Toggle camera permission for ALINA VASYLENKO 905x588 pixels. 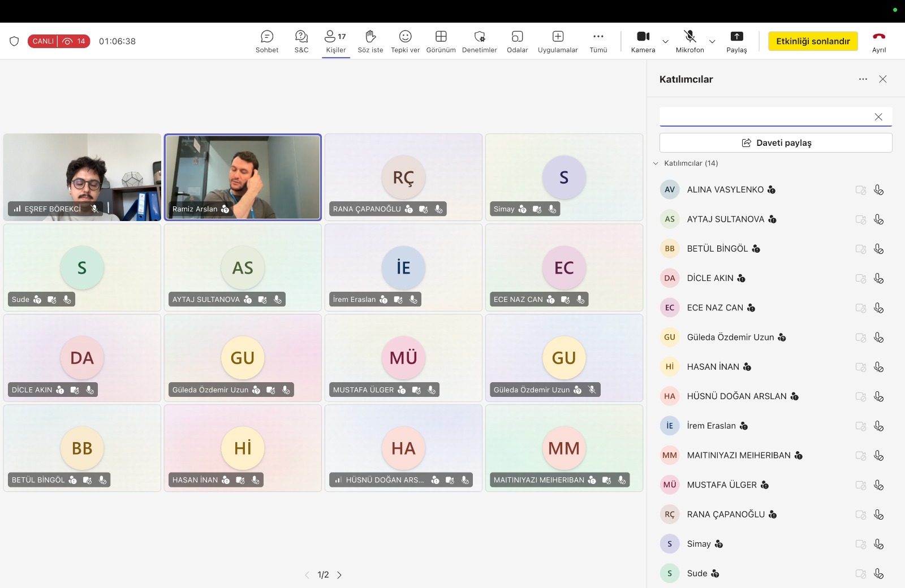pos(861,190)
